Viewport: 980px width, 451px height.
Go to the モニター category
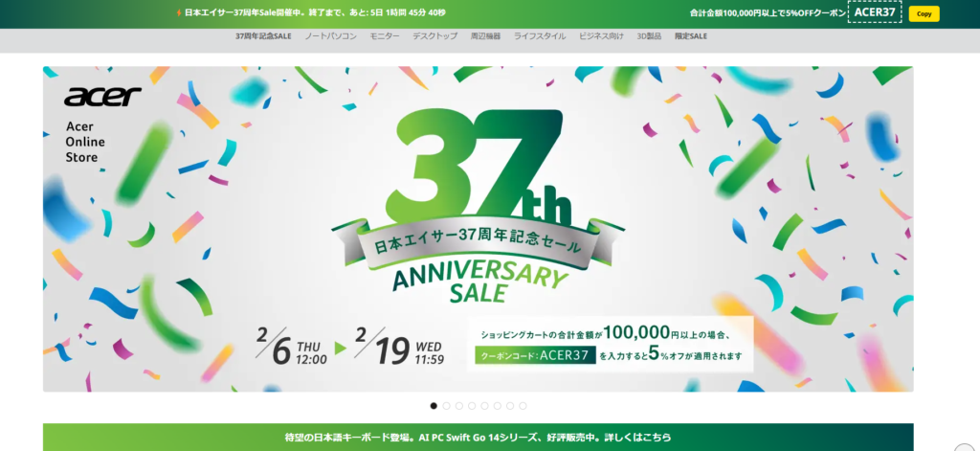(x=385, y=36)
